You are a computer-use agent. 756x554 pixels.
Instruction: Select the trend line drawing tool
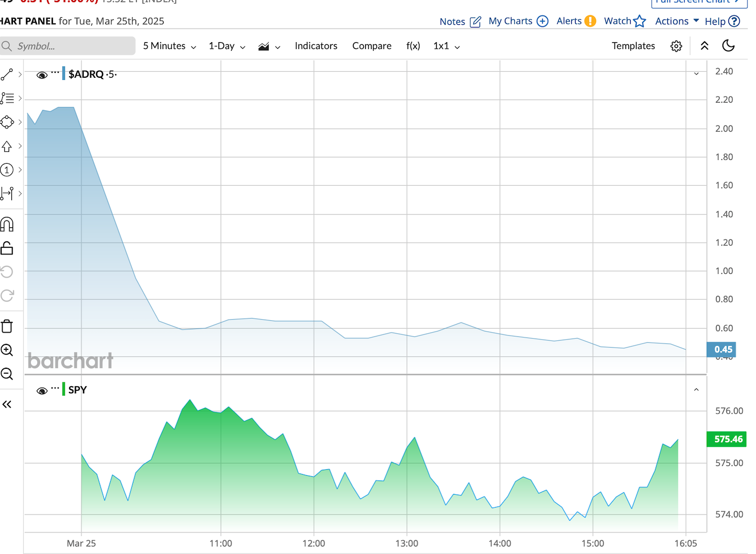(x=7, y=75)
